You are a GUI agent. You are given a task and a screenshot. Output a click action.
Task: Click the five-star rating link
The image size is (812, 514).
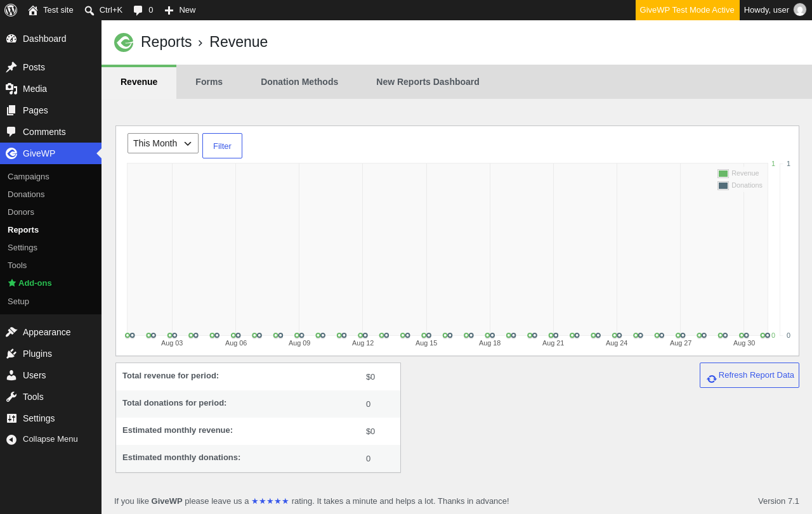(x=270, y=501)
